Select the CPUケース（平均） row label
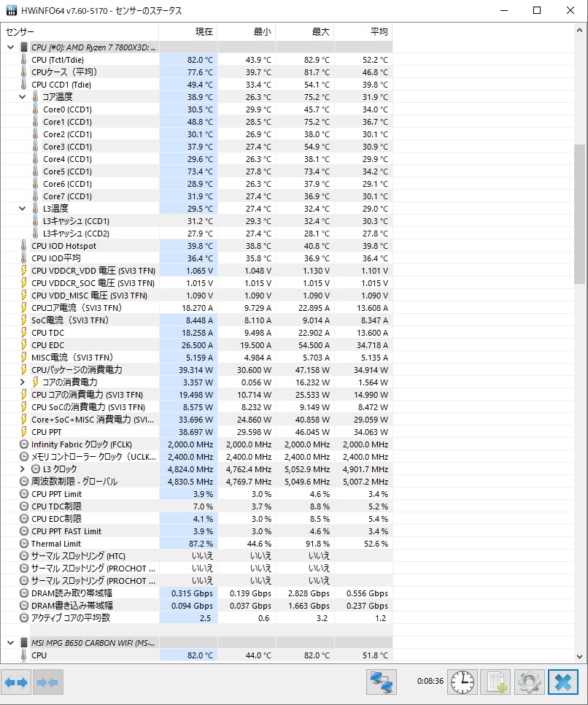 point(64,72)
